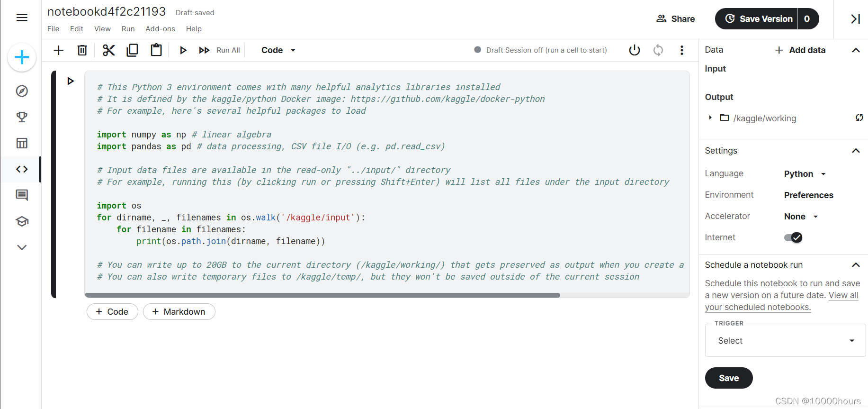Collapse Schedule a notebook run section
The image size is (868, 409).
click(856, 265)
